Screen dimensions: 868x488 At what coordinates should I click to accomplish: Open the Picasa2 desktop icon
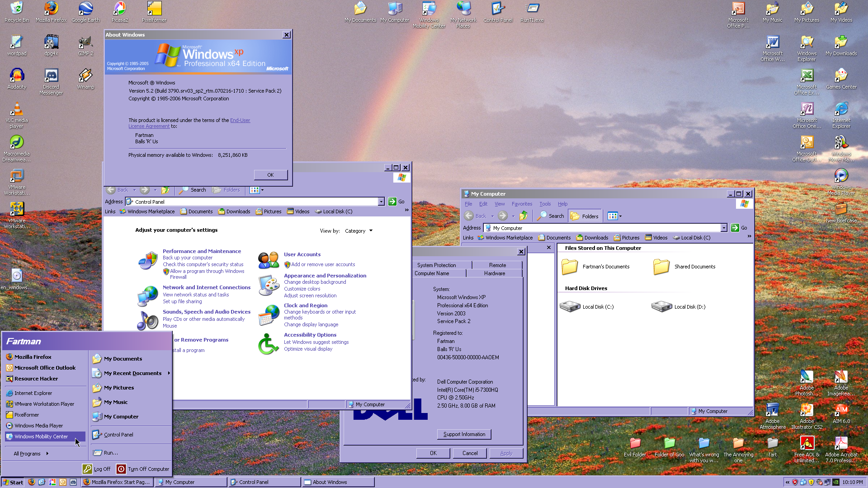120,12
